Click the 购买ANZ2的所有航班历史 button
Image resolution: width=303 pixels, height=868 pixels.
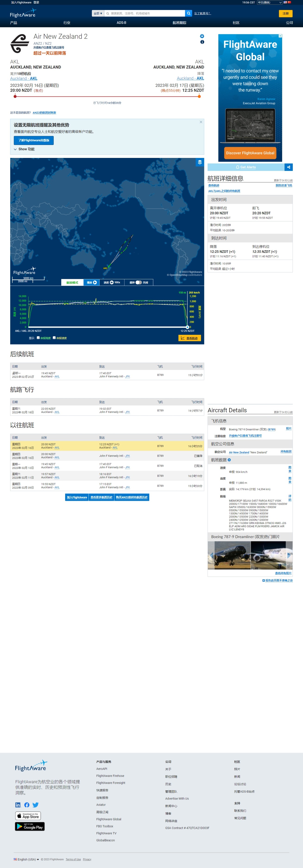132,497
